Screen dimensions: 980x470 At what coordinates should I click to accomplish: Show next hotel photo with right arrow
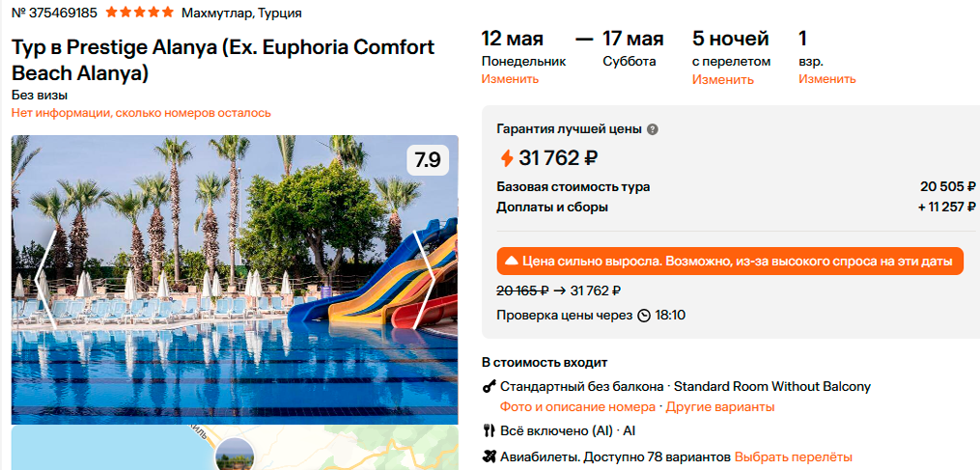pyautogui.click(x=425, y=279)
